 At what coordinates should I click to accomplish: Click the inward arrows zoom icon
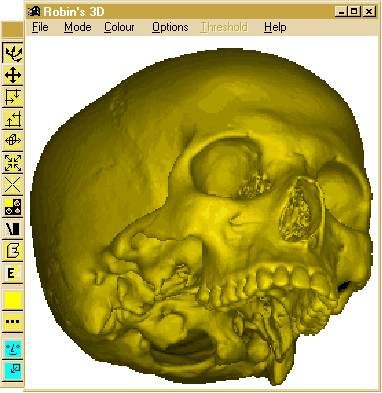tap(13, 163)
